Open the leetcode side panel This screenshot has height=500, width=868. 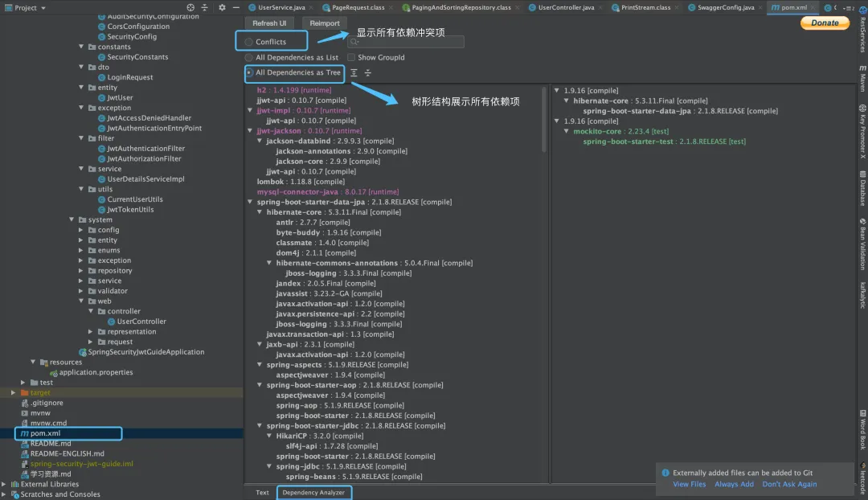862,477
